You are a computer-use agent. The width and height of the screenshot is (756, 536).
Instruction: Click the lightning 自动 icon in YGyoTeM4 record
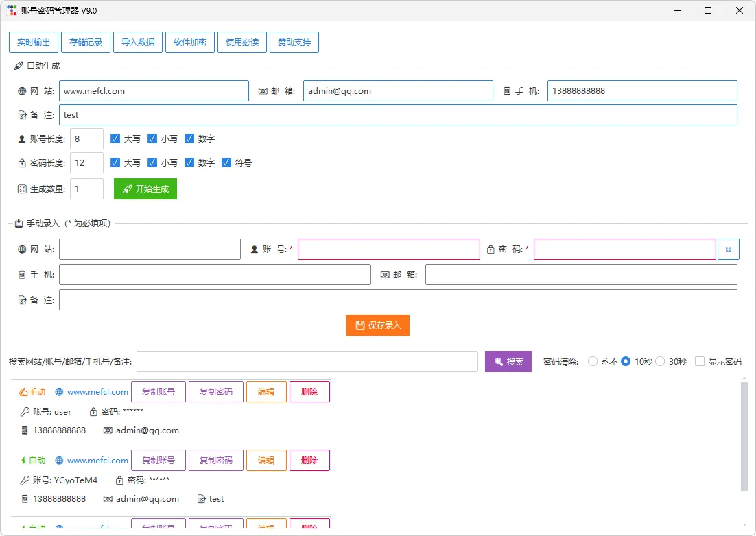click(x=23, y=461)
